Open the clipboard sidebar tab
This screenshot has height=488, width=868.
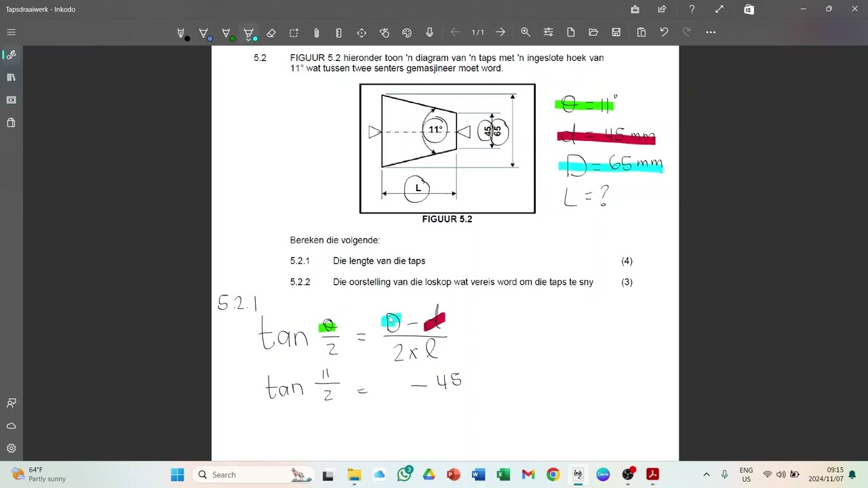tap(11, 123)
